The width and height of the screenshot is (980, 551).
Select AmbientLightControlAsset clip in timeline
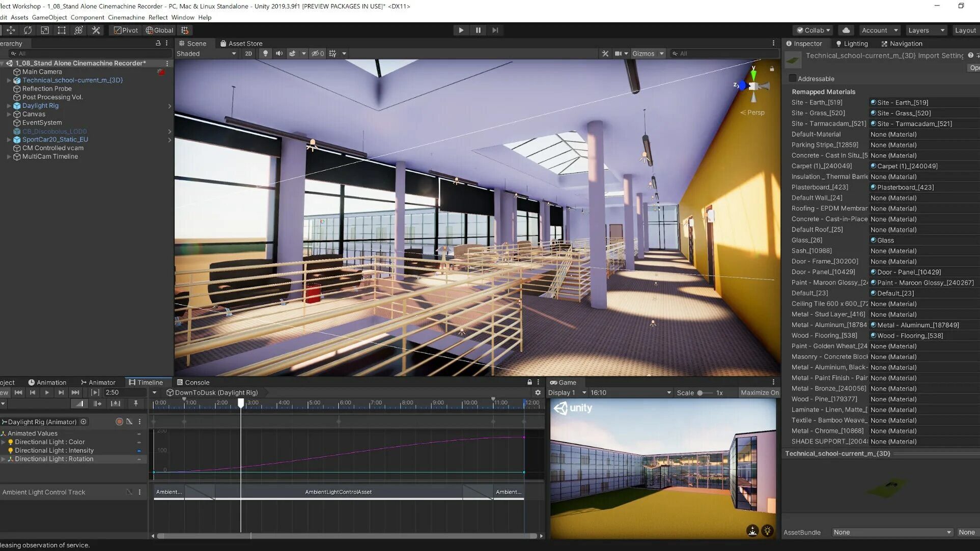pos(339,492)
